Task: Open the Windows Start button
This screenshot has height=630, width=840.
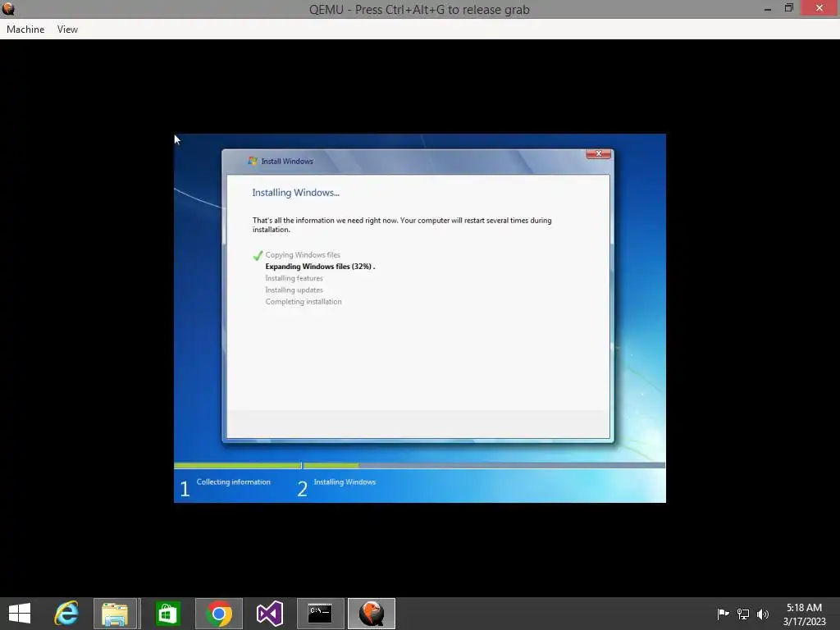Action: pyautogui.click(x=20, y=614)
